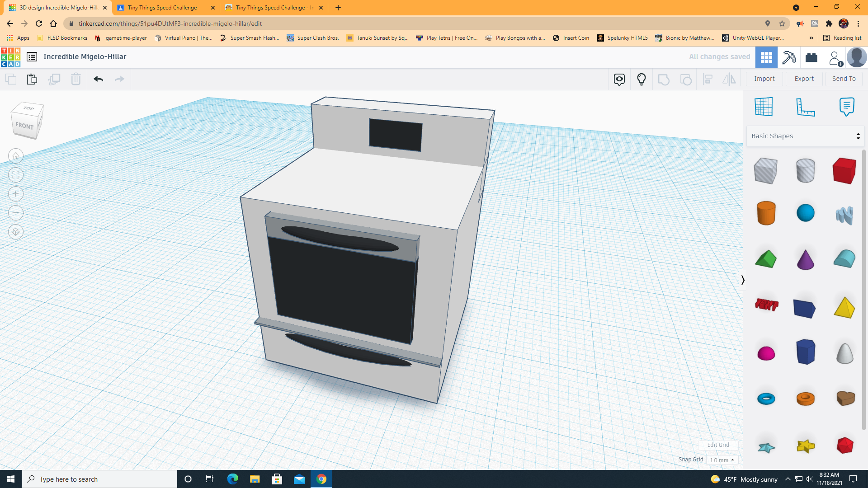
Task: Select the blue Polygon shape
Action: point(805,352)
